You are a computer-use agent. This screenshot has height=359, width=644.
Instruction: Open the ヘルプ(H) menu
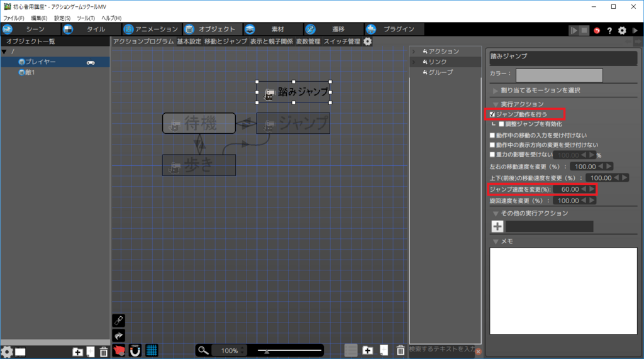tap(111, 18)
